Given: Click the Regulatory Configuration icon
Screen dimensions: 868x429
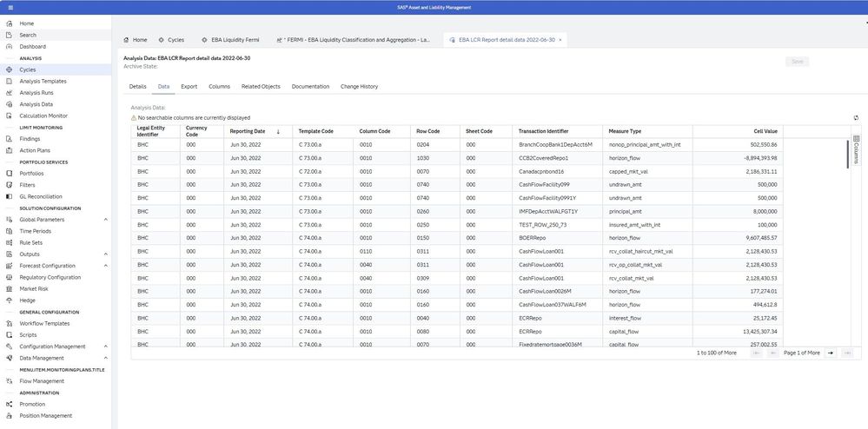Looking at the screenshot, I should 9,277.
